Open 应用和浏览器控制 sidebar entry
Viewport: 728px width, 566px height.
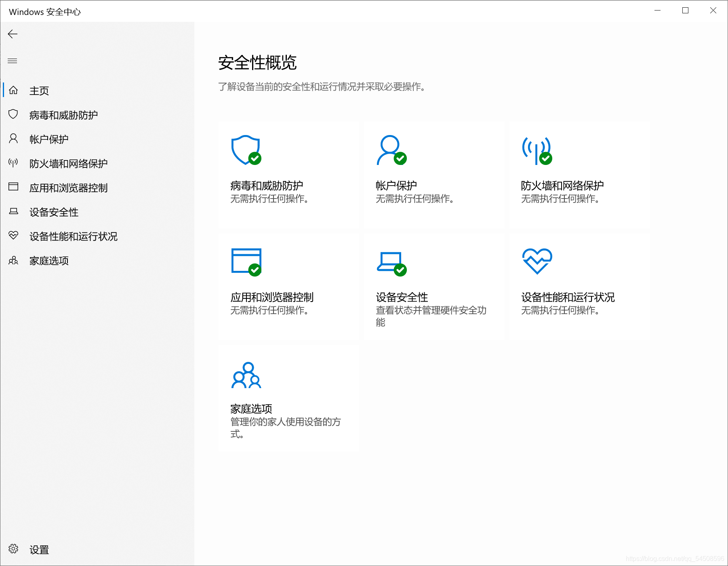point(68,188)
